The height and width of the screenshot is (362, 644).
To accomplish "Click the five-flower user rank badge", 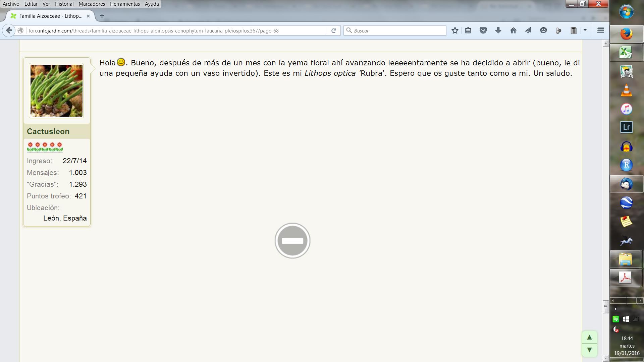I will pyautogui.click(x=45, y=147).
